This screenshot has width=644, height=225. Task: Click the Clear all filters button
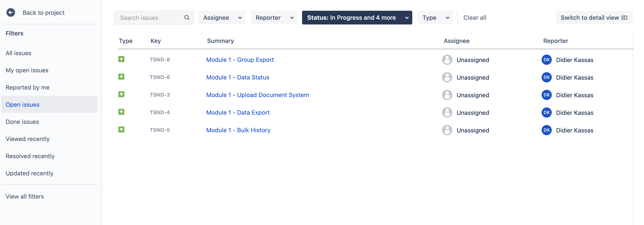[x=475, y=18]
